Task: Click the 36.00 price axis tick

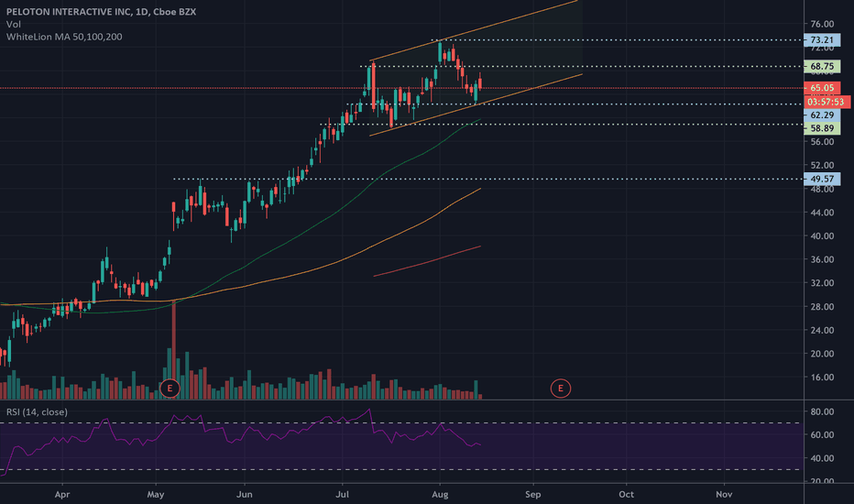Action: tap(822, 259)
